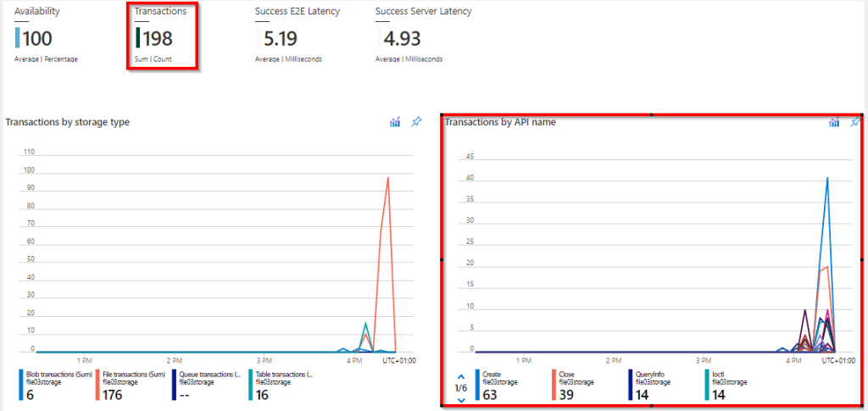Open the Availability metric tile
The width and height of the screenshot is (868, 411).
[x=47, y=36]
